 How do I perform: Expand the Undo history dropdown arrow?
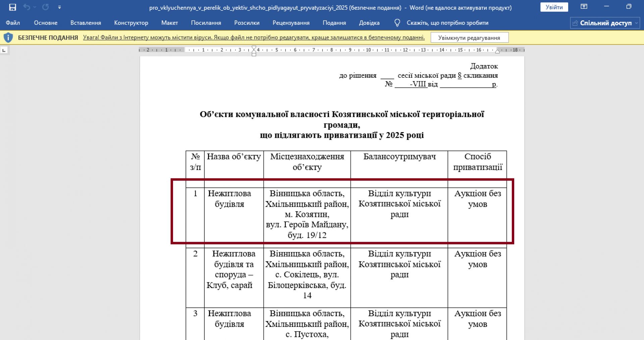pos(35,7)
